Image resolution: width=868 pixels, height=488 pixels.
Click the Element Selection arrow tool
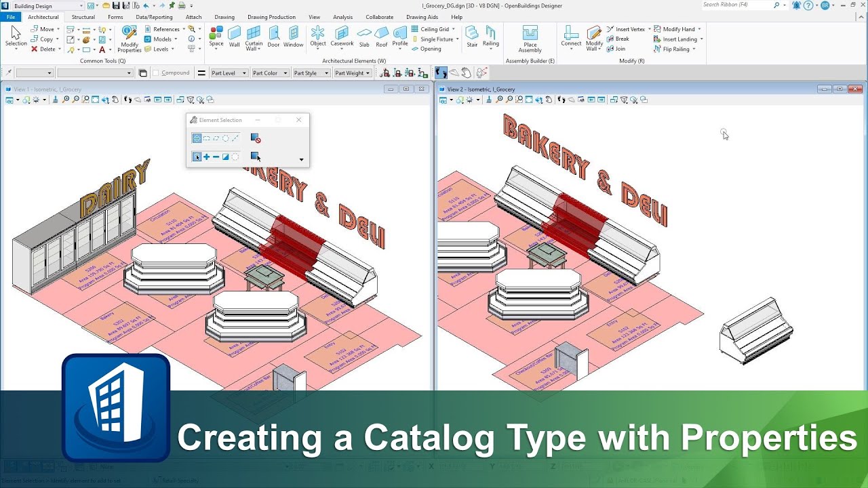click(16, 37)
